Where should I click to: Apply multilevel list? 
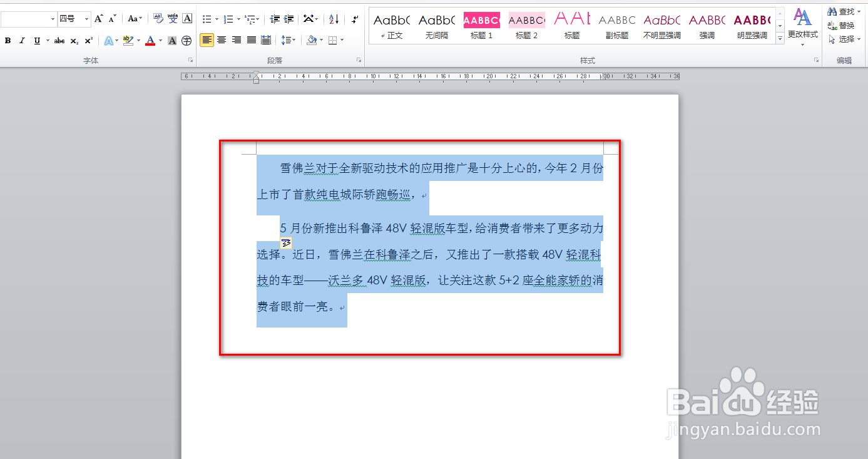tap(250, 19)
